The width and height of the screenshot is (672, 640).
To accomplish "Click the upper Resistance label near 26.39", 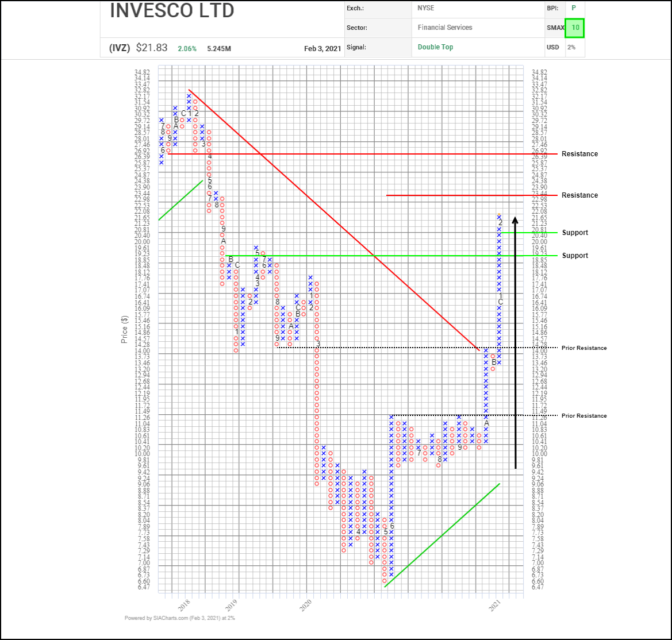I will [x=579, y=154].
